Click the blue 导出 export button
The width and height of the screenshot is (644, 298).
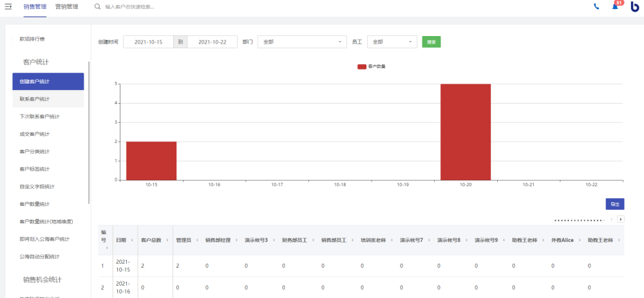tap(615, 204)
